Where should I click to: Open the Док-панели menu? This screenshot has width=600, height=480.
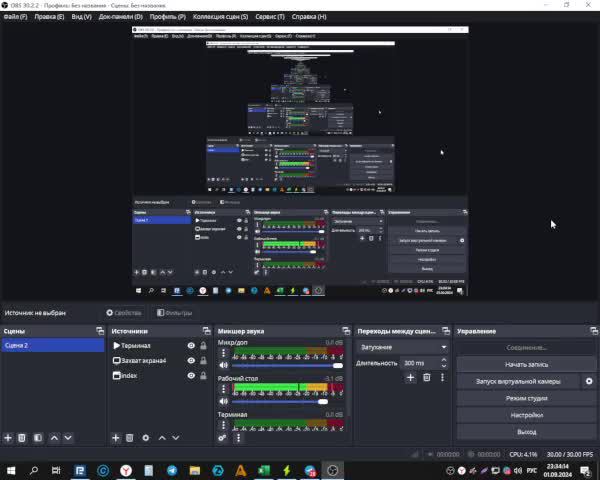[121, 17]
